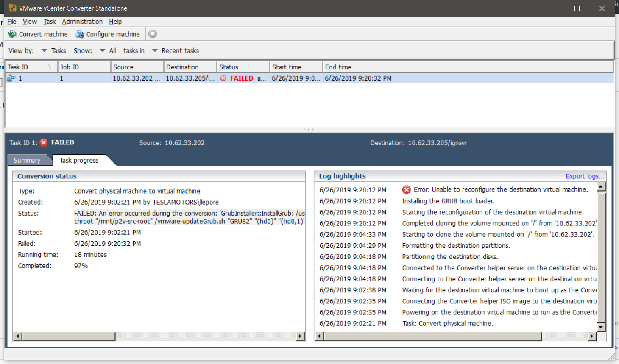Sort by the Source column header
Image resolution: width=619 pixels, height=364 pixels.
pos(137,67)
